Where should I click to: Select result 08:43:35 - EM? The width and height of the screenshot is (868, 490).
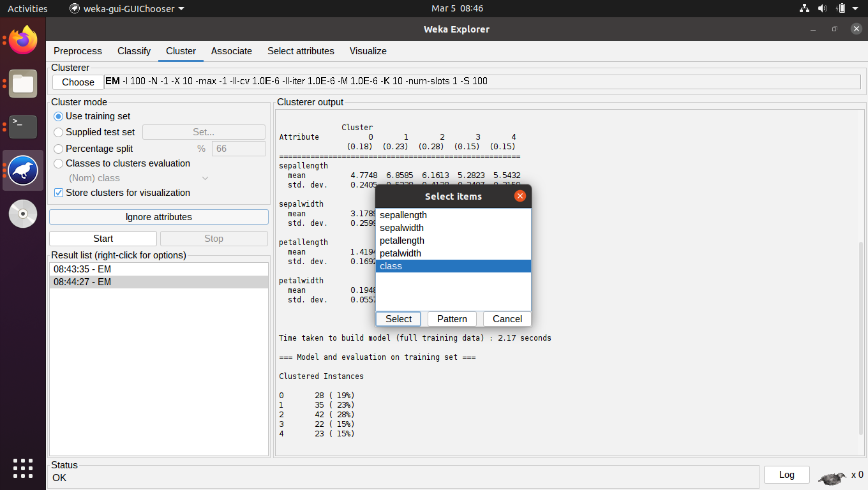click(158, 269)
